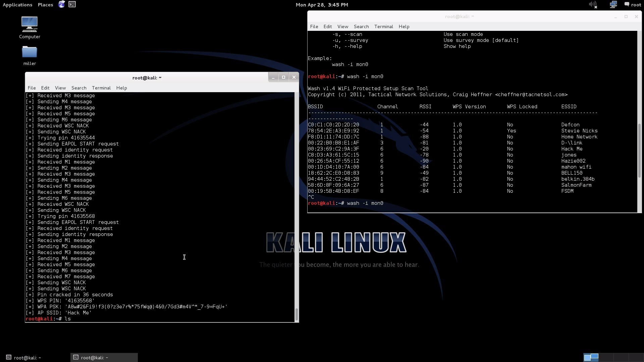
Task: Open Iceweasel browser from the top panel
Action: [x=61, y=4]
